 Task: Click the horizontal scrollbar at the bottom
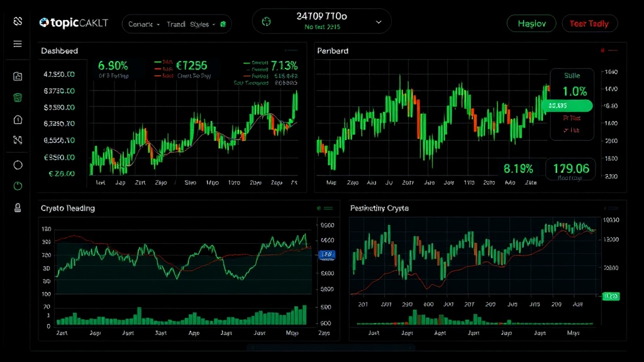click(x=331, y=348)
